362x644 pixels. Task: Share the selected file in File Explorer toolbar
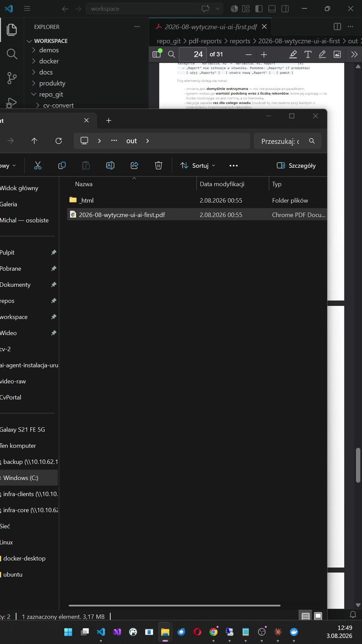coord(134,166)
